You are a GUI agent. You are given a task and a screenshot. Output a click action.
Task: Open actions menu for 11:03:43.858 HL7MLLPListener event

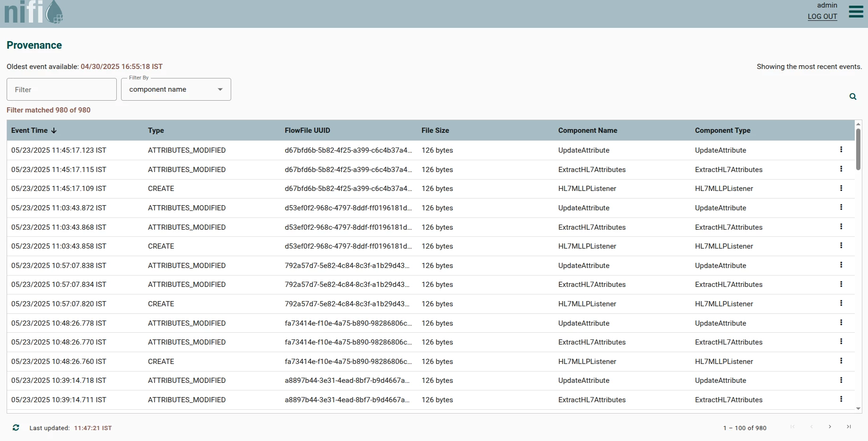tap(841, 245)
